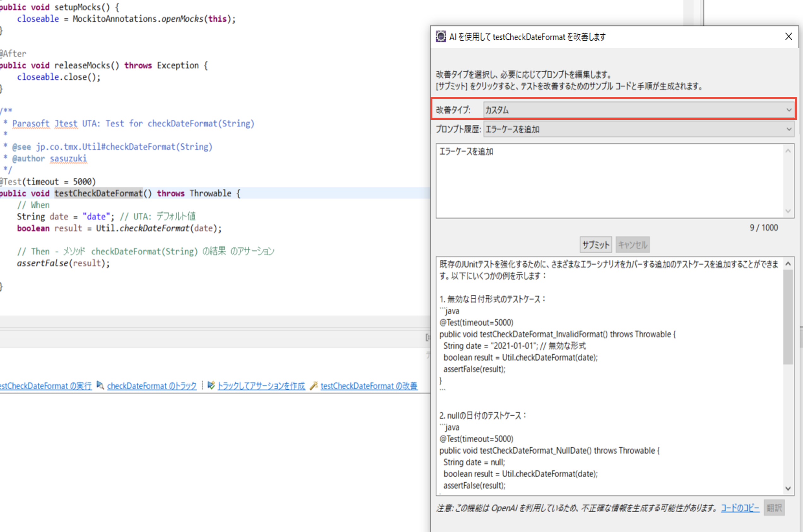
Task: Click the コードのコピー link
Action: click(740, 508)
